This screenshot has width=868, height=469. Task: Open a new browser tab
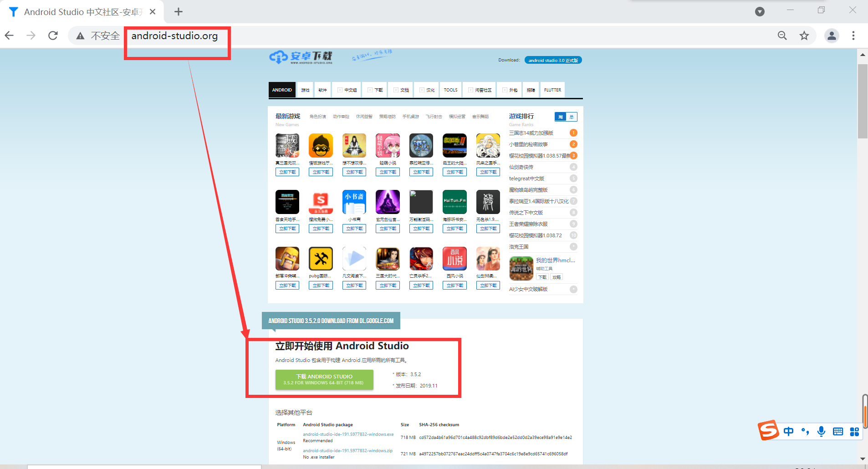179,12
